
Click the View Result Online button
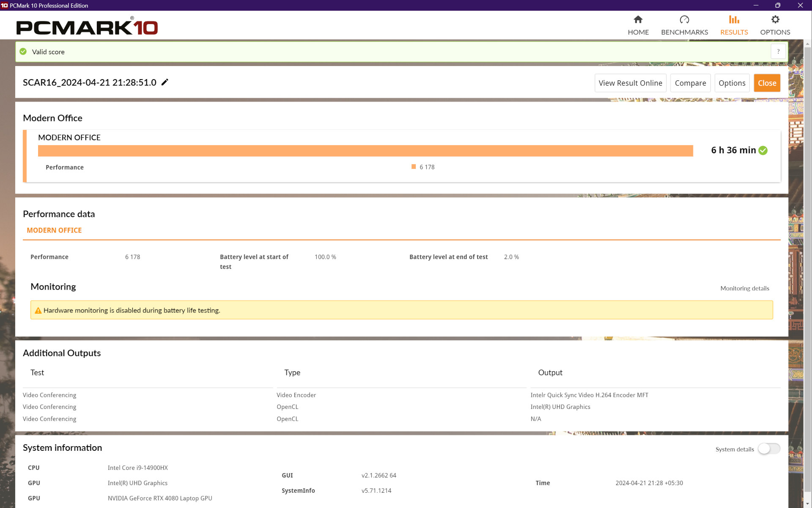630,83
